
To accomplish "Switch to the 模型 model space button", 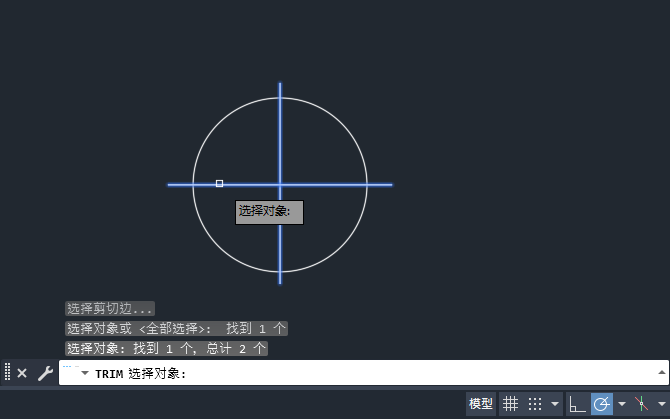I will 481,404.
